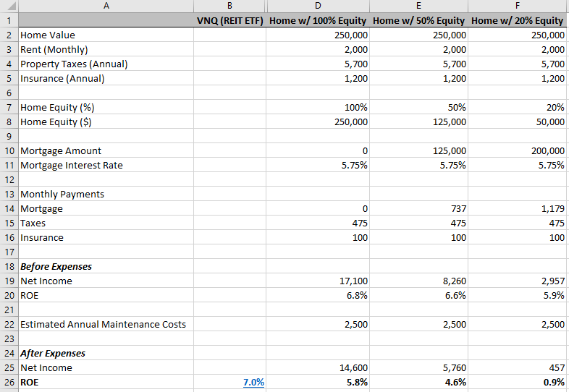
Task: Select the row 23 header
Action: pos(9,338)
